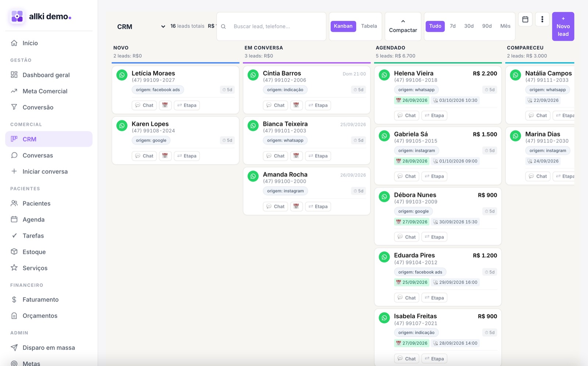Change stage with Etapa on Letícia Moraes
The width and height of the screenshot is (588, 366).
[187, 105]
